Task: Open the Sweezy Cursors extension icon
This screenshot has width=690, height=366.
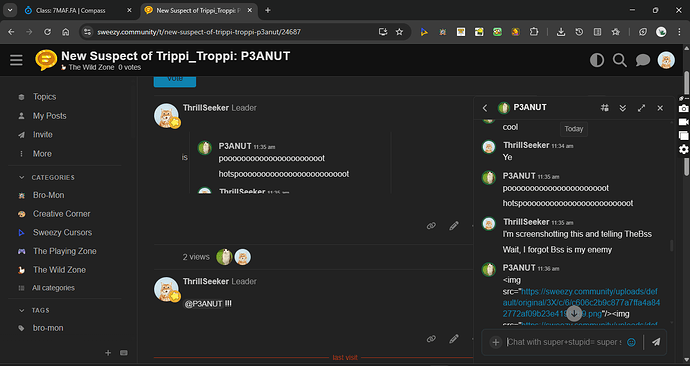Action: pyautogui.click(x=424, y=32)
